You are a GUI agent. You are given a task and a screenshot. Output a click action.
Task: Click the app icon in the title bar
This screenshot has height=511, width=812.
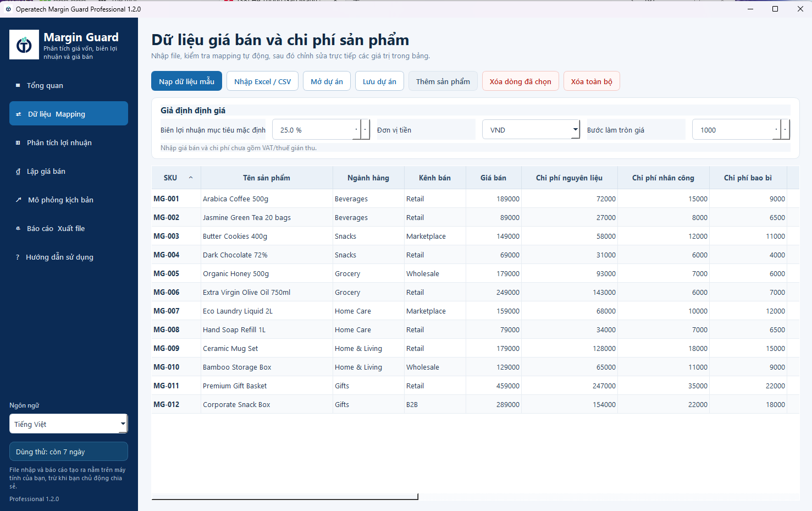[8, 9]
